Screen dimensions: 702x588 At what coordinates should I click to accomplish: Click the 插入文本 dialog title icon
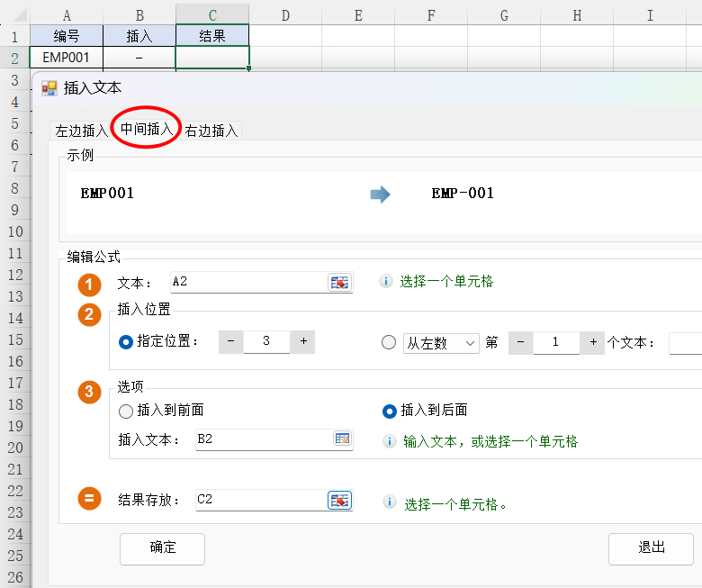[x=49, y=88]
